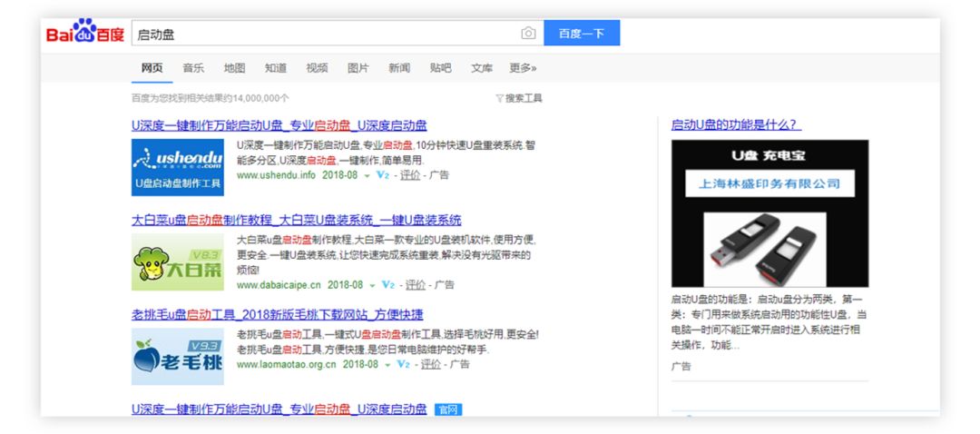The width and height of the screenshot is (980, 434).
Task: Switch to the 贴吧 tab
Action: (441, 68)
